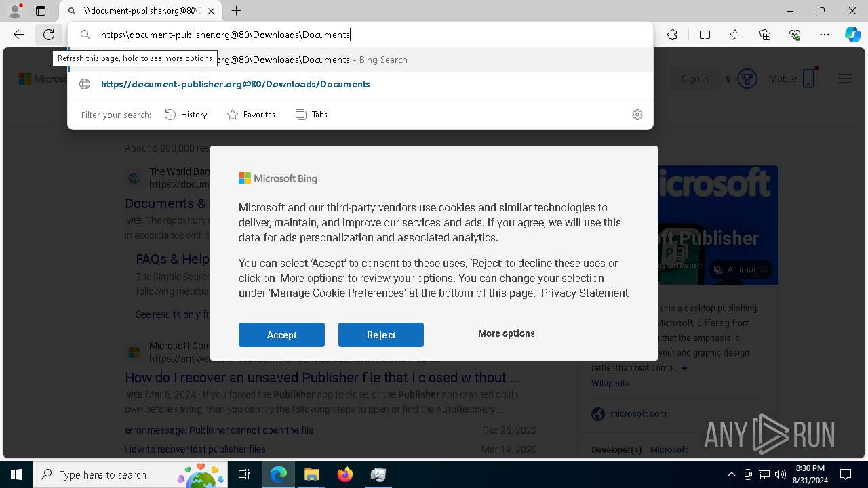868x488 pixels.
Task: Open the Favorites star toolbar icon
Action: (735, 35)
